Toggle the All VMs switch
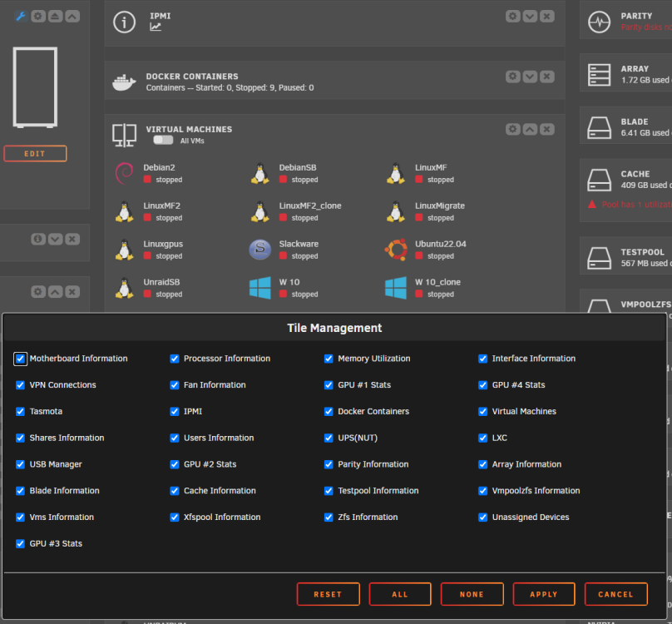The image size is (672, 624). click(163, 141)
